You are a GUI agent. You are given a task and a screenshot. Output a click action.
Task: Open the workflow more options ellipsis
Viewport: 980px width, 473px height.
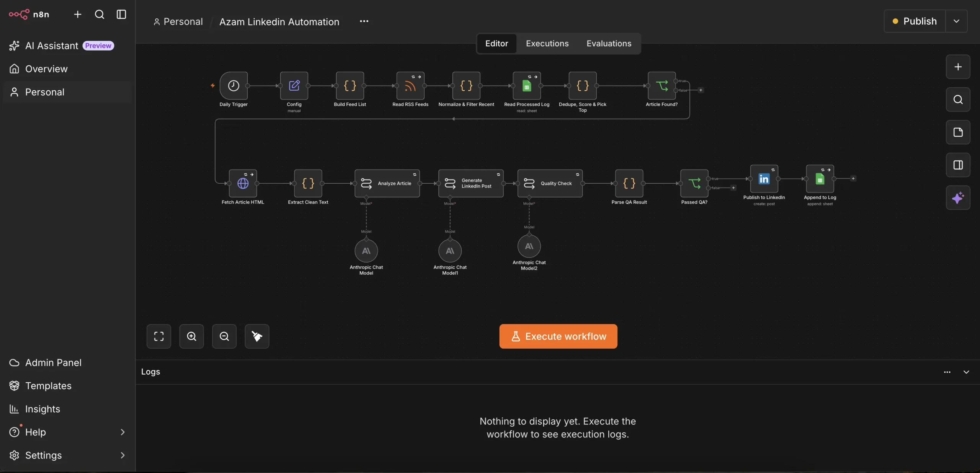[364, 21]
